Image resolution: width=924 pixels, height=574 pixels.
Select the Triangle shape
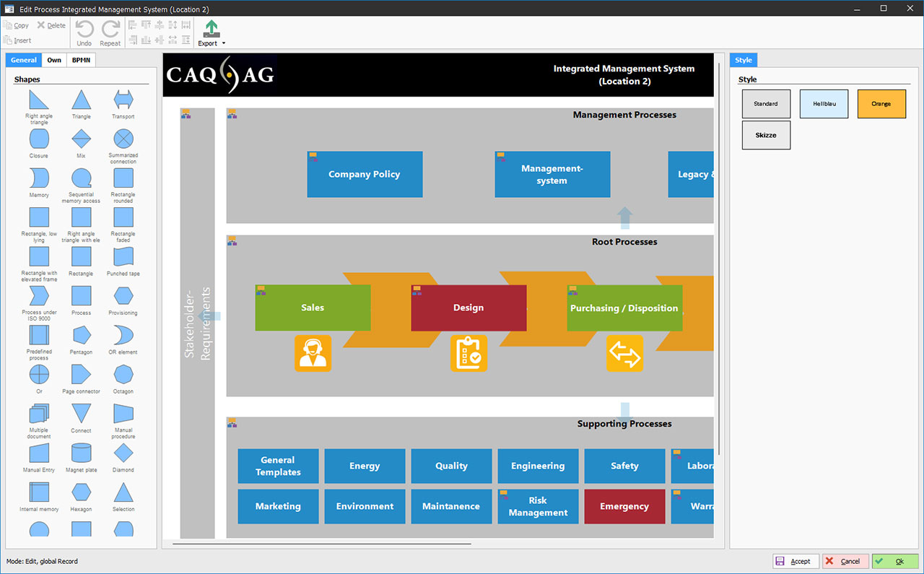pyautogui.click(x=82, y=100)
